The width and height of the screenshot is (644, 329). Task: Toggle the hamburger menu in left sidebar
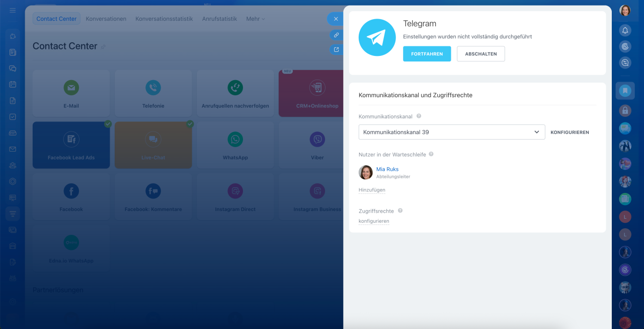pyautogui.click(x=13, y=11)
